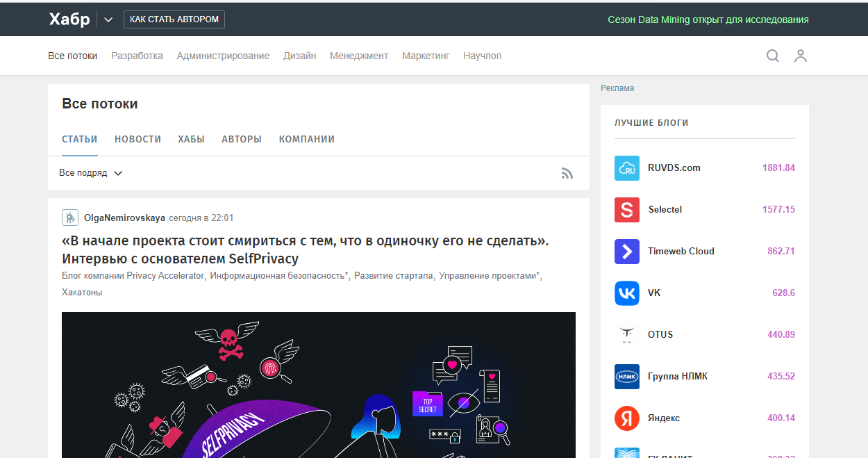
Task: Click the ЛУЧШИЕ БЛОГИ heading
Action: [x=651, y=123]
